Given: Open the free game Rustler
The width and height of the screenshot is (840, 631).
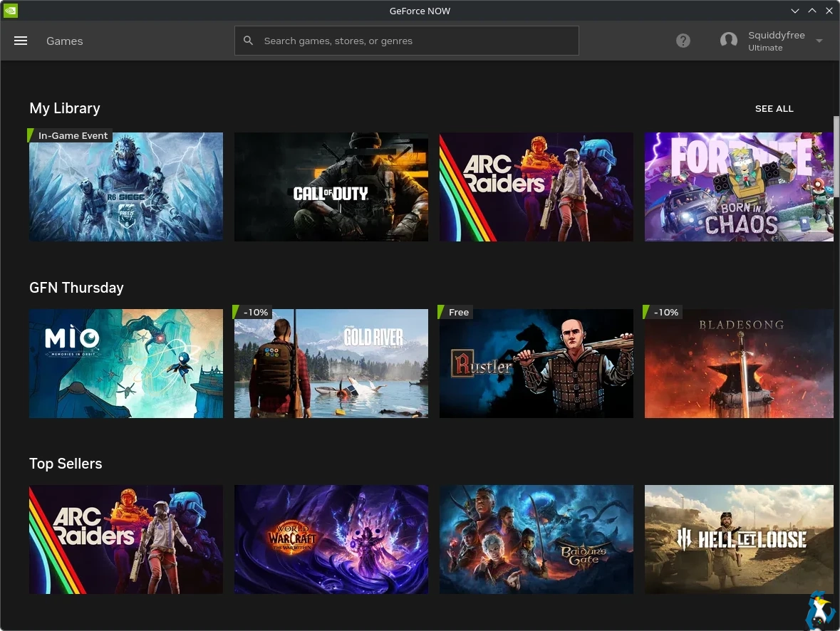Looking at the screenshot, I should pyautogui.click(x=536, y=363).
